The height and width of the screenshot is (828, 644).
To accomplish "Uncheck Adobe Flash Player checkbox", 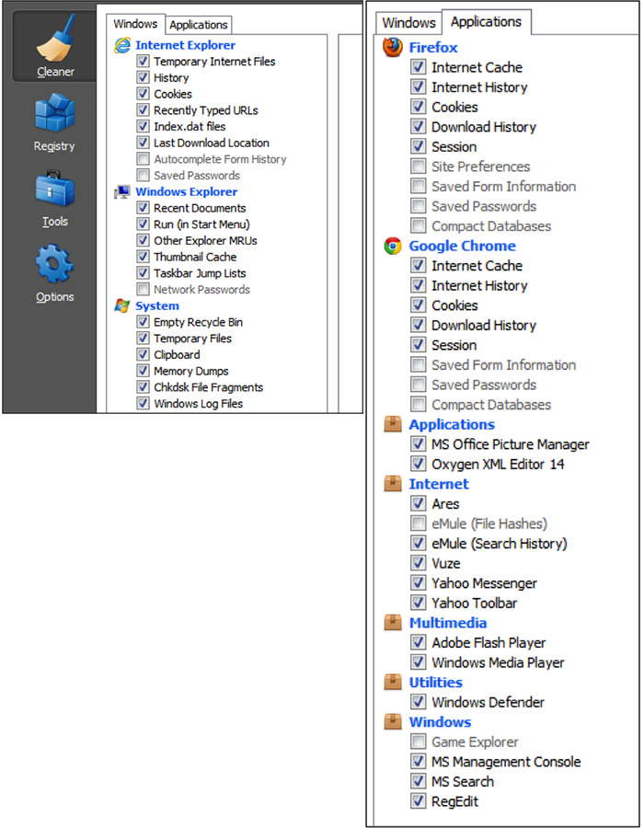I will [x=418, y=643].
